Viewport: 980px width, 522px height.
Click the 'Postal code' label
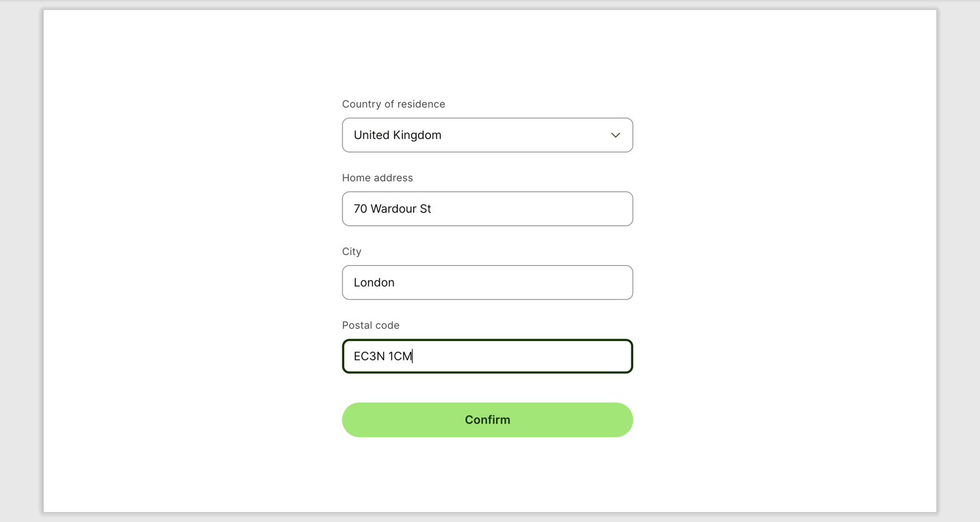coord(371,325)
